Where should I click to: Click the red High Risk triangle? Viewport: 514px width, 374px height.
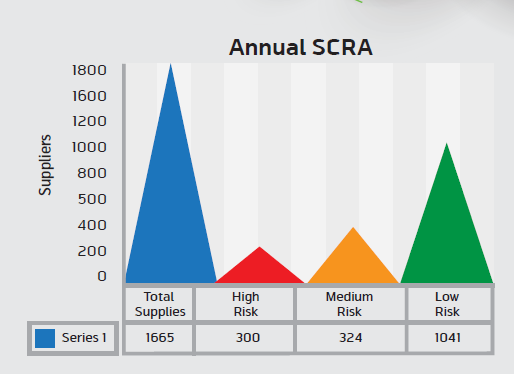(260, 271)
